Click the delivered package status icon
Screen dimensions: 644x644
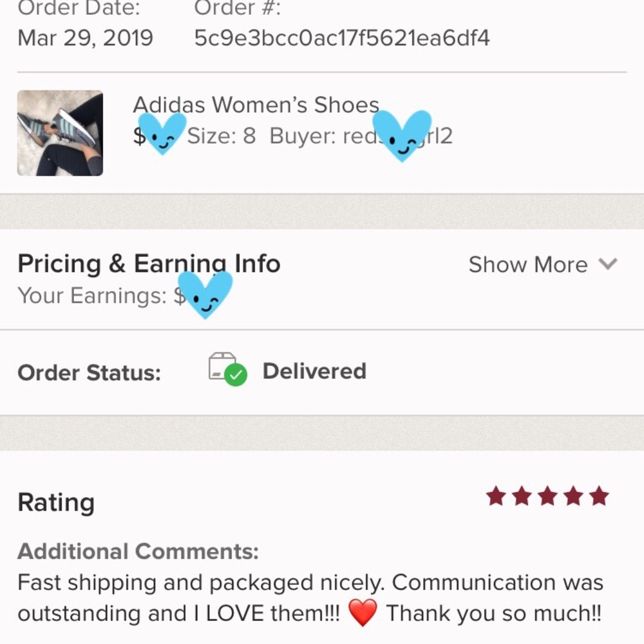228,369
